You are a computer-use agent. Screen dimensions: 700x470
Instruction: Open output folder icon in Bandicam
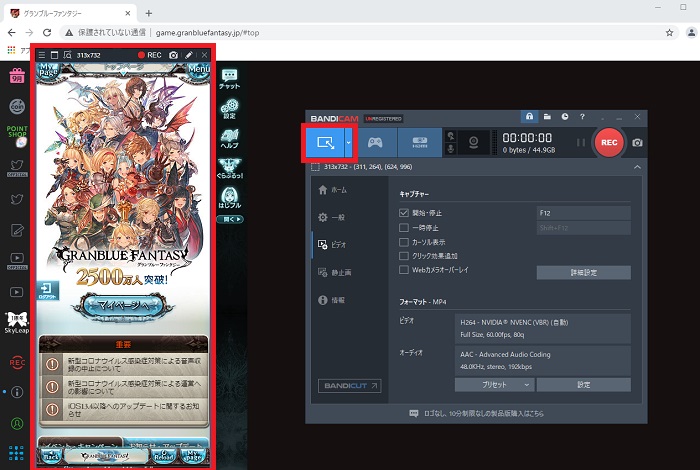(x=547, y=116)
